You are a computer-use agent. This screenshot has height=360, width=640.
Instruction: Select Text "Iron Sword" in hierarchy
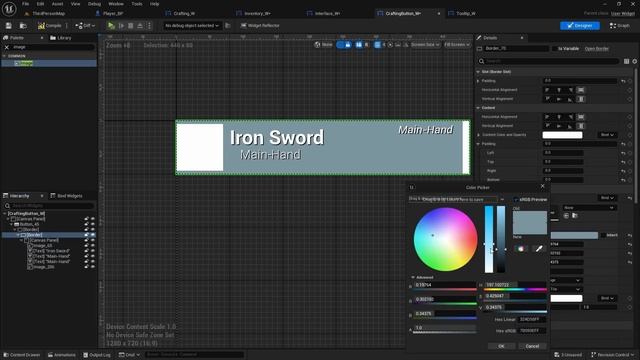[49, 251]
